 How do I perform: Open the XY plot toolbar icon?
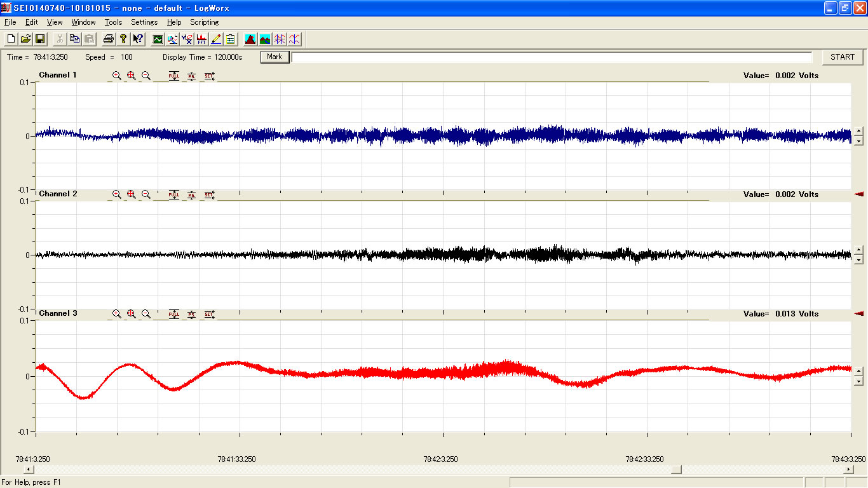pos(187,39)
